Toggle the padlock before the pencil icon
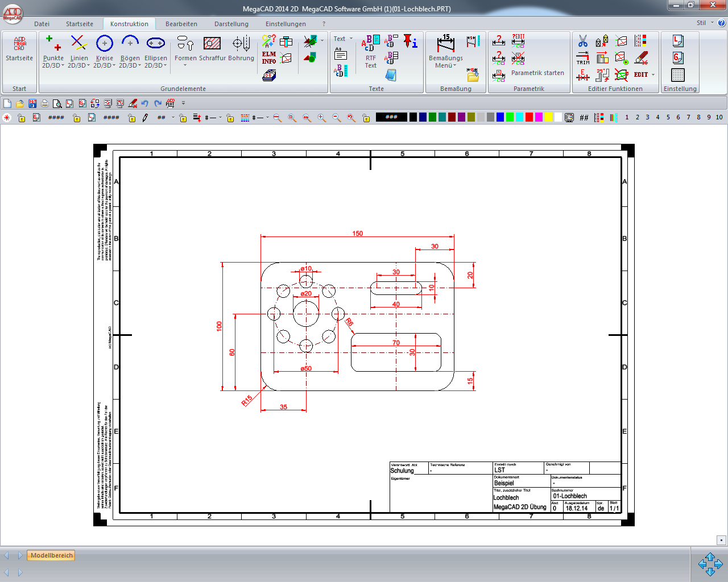The image size is (728, 582). click(131, 118)
